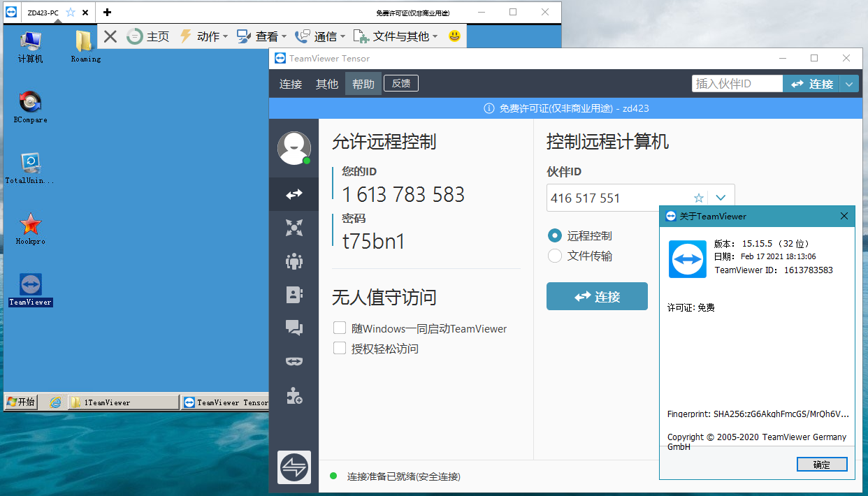This screenshot has height=496, width=868.
Task: Open a new session tab with plus
Action: tap(107, 13)
